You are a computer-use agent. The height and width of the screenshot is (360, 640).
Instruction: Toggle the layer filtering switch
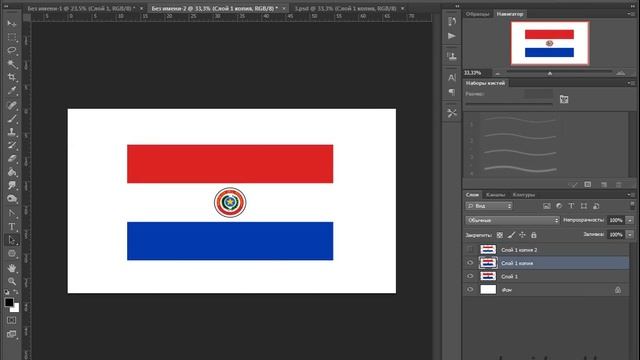[632, 205]
